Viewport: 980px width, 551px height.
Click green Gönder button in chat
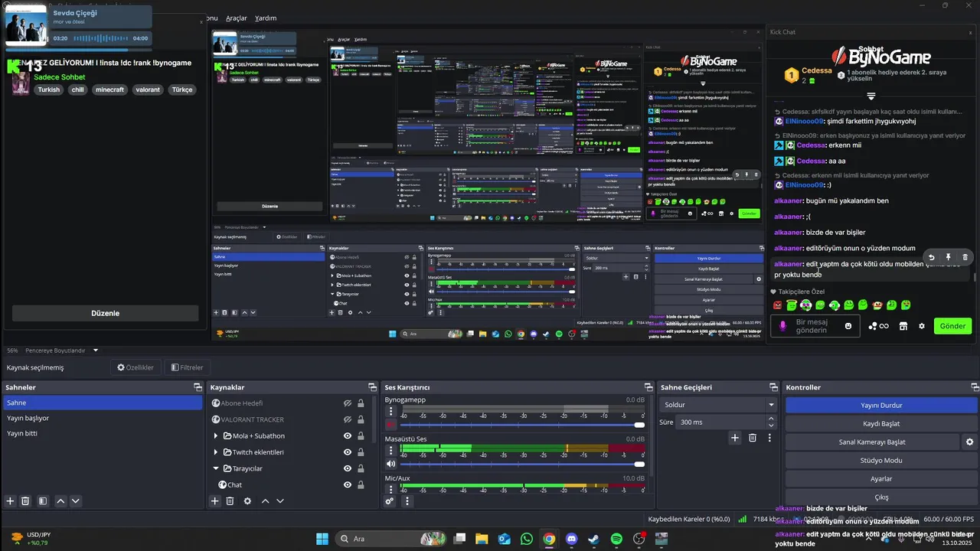tap(952, 326)
